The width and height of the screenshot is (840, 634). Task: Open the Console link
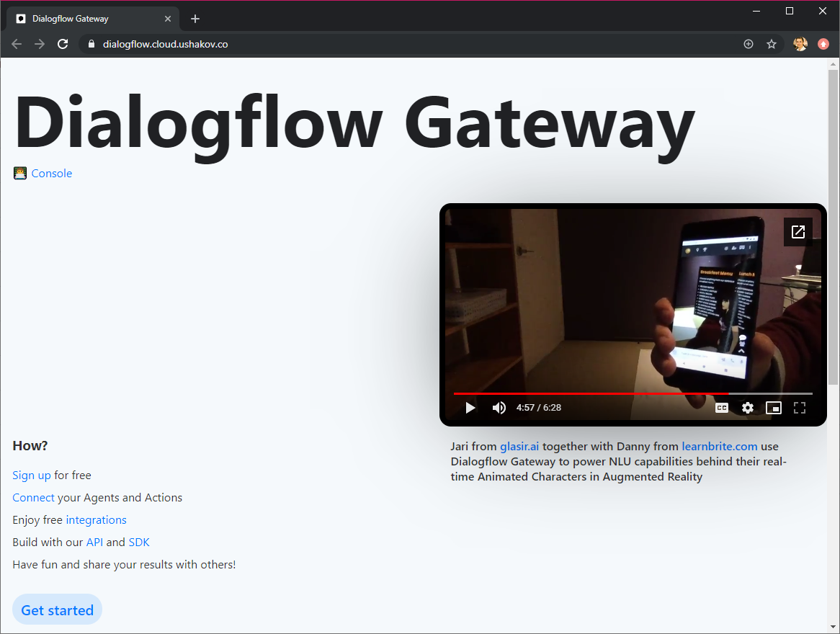pyautogui.click(x=51, y=173)
